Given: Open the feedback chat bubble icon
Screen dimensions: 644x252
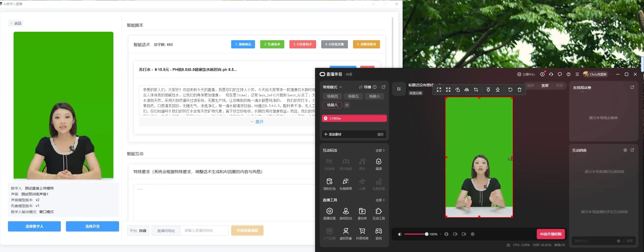Looking at the screenshot, I should 560,74.
